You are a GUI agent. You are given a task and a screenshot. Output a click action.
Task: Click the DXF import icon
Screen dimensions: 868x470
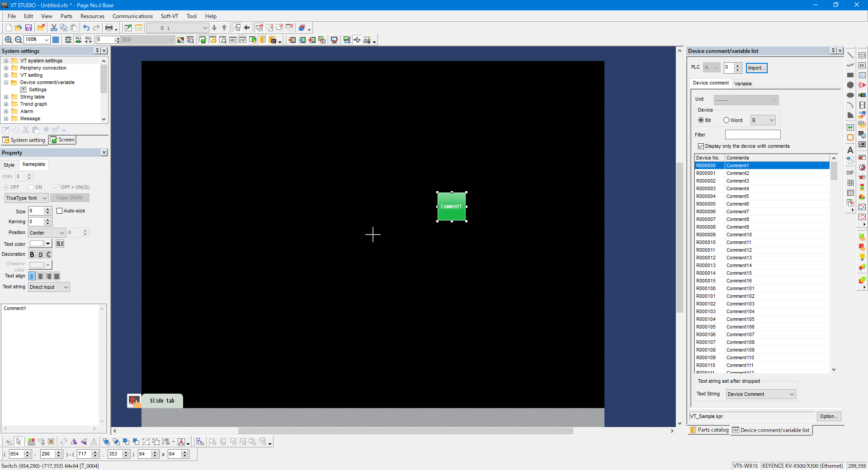tap(850, 173)
